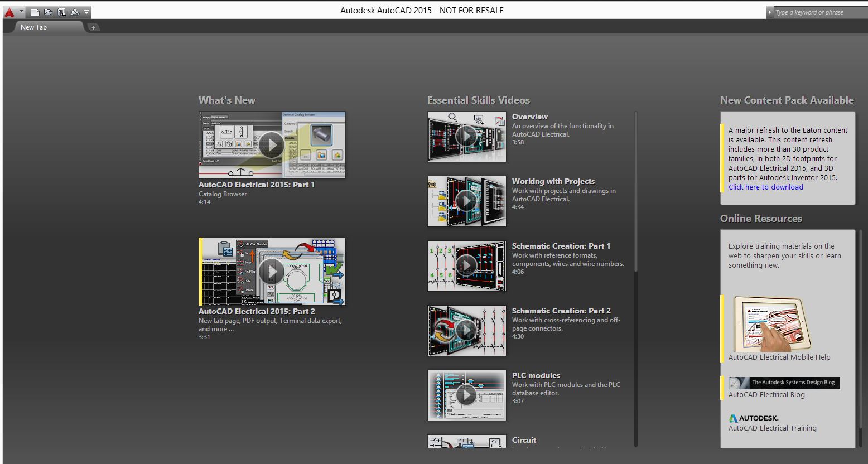Click the 'Schematic Creation: Part 2' title

561,311
